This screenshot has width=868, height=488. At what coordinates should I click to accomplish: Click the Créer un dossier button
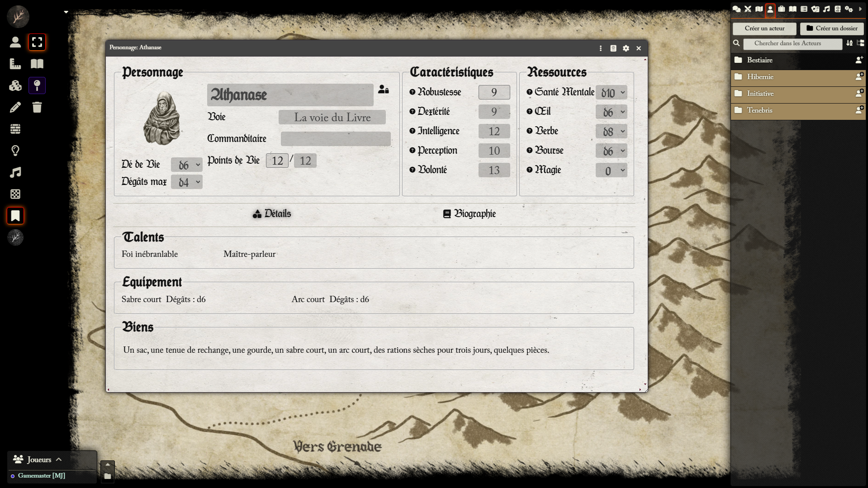pyautogui.click(x=832, y=28)
